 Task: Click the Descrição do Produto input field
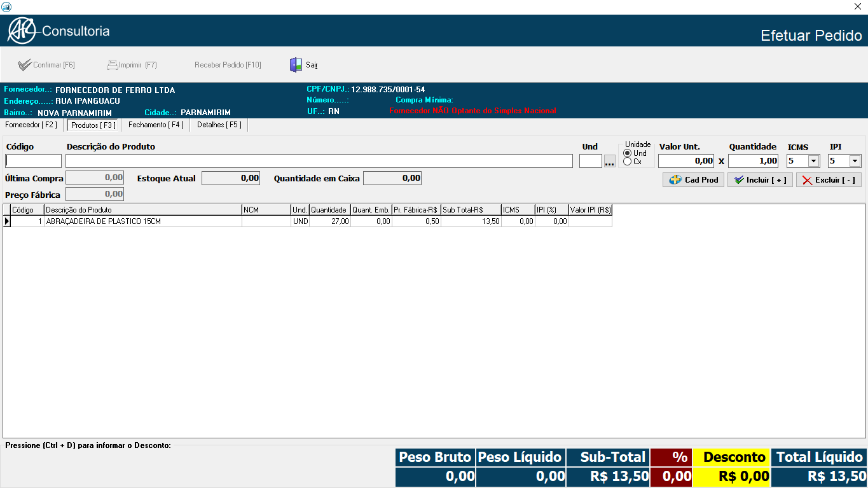319,161
